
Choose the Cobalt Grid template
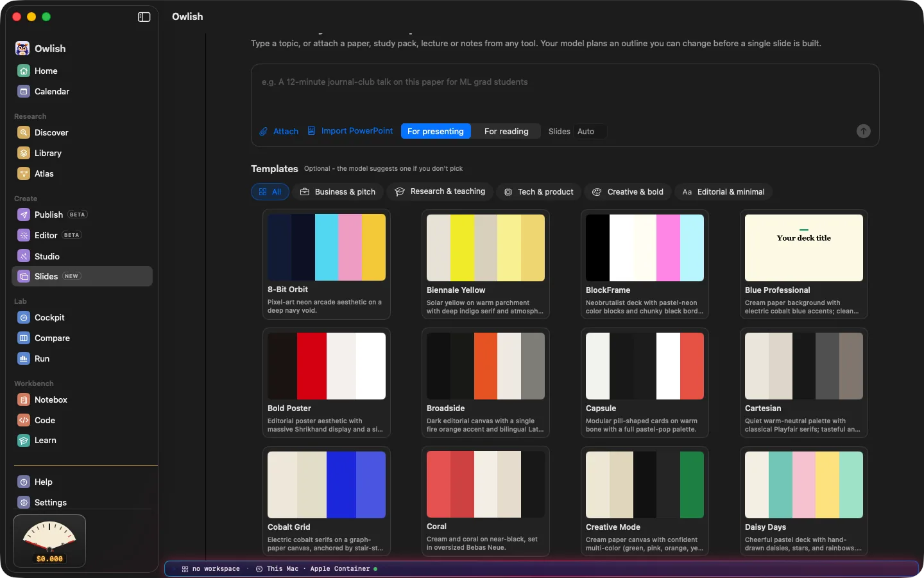coord(327,502)
